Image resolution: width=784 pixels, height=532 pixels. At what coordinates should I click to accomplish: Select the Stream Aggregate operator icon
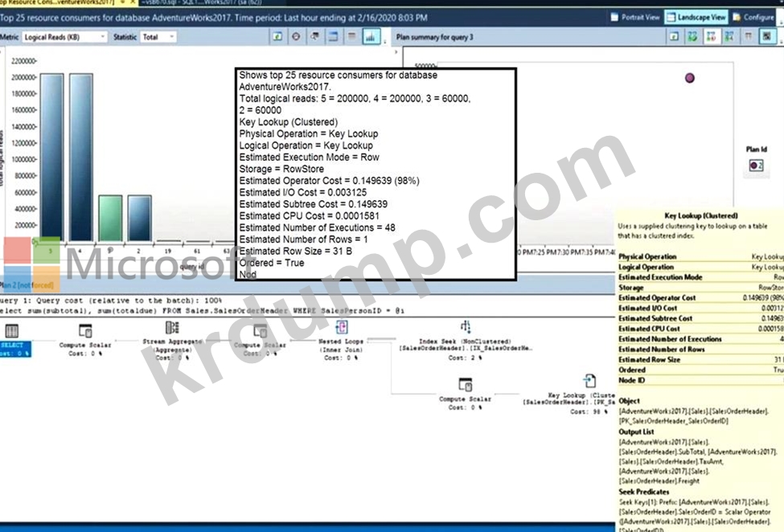pyautogui.click(x=171, y=328)
